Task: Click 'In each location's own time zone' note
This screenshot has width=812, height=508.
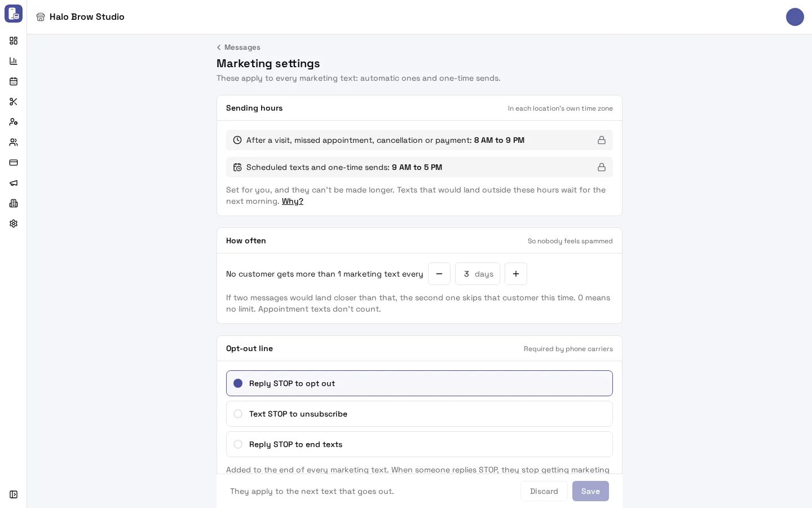Action: [x=561, y=108]
